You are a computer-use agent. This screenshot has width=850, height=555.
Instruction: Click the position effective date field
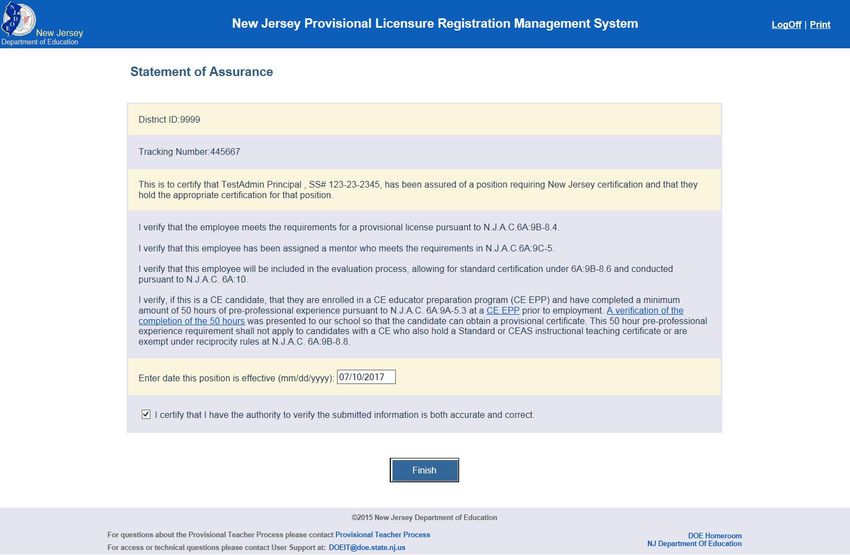366,377
